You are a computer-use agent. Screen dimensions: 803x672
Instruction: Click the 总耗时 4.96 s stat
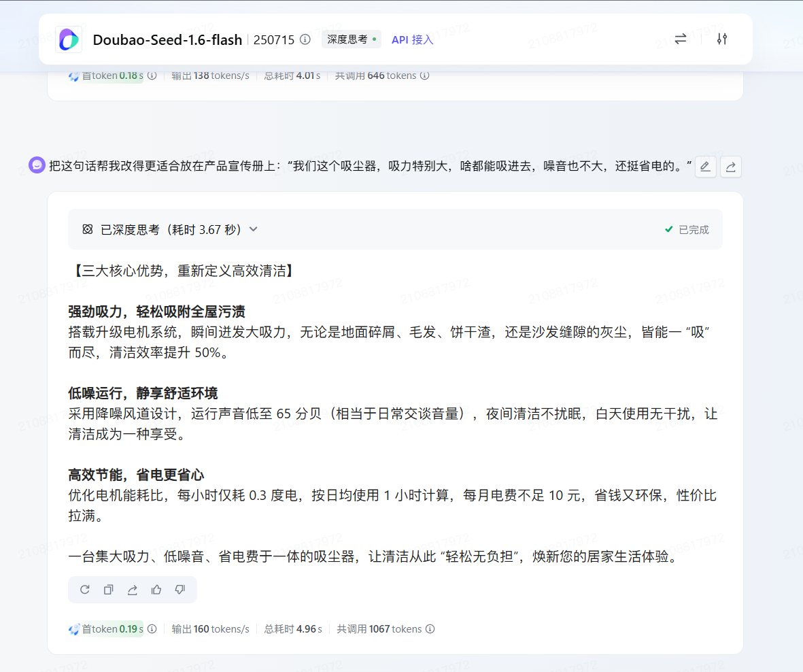point(293,629)
